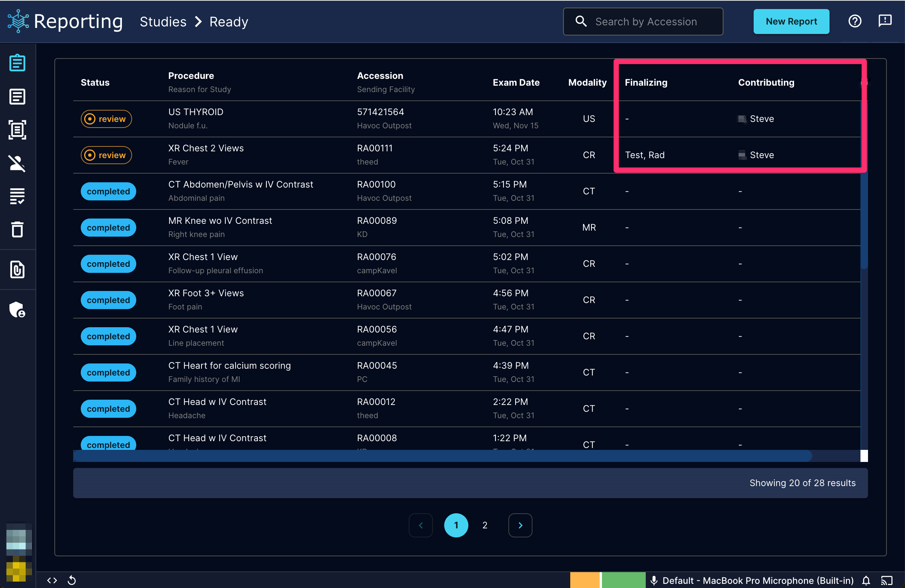Click the Finalizing column header
The width and height of the screenshot is (905, 588).
646,83
